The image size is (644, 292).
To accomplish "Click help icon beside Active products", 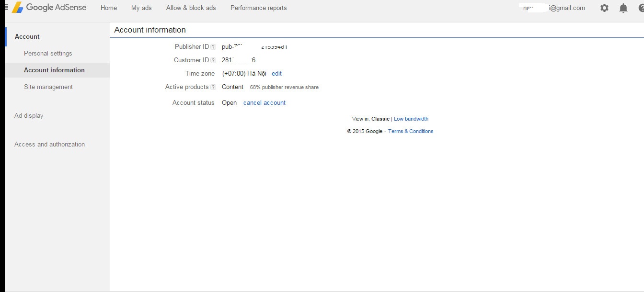I will tap(213, 87).
